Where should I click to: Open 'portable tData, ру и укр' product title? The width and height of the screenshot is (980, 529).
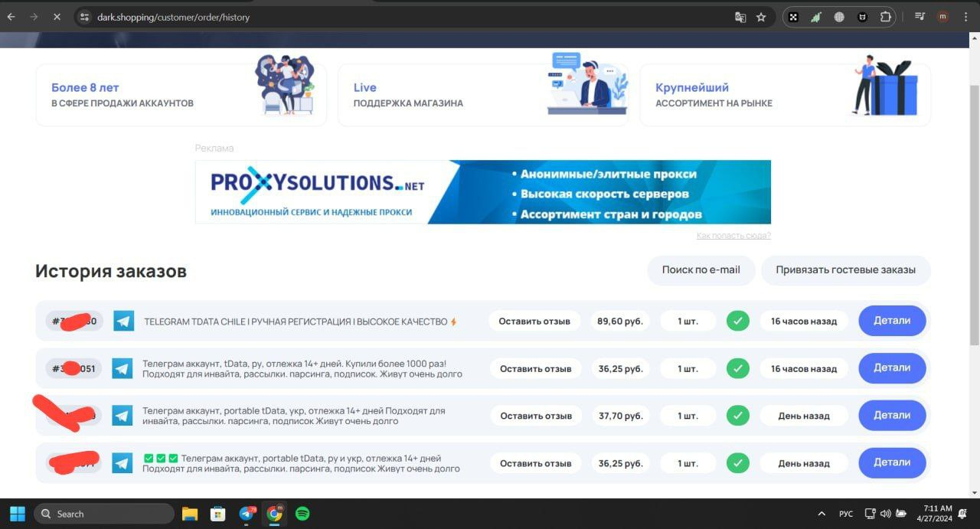coord(301,463)
